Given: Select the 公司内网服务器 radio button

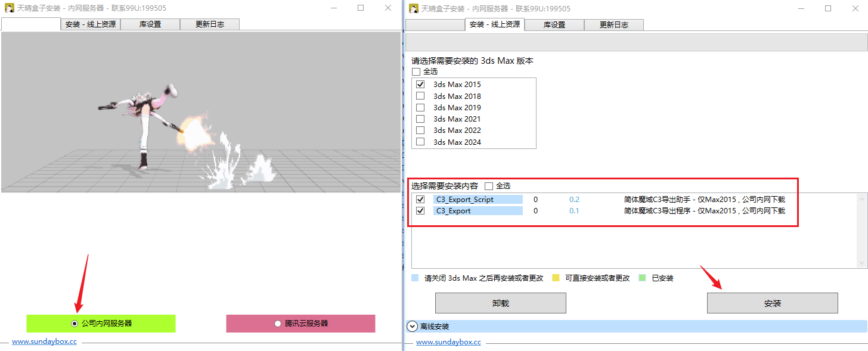Looking at the screenshot, I should click(75, 324).
